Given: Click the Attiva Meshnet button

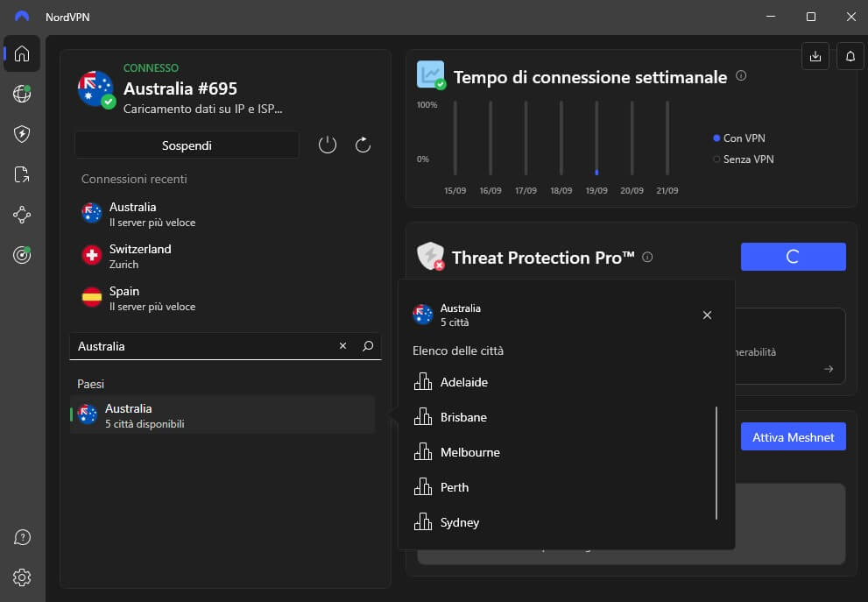Looking at the screenshot, I should (793, 437).
